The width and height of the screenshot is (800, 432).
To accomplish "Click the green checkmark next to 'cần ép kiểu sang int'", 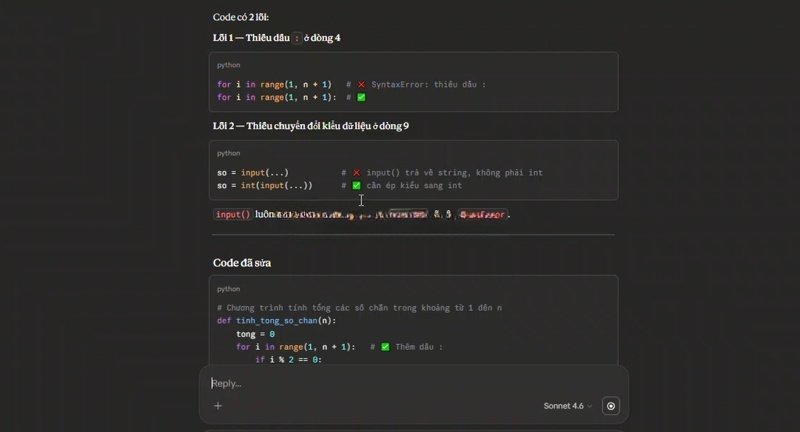I will pyautogui.click(x=356, y=186).
